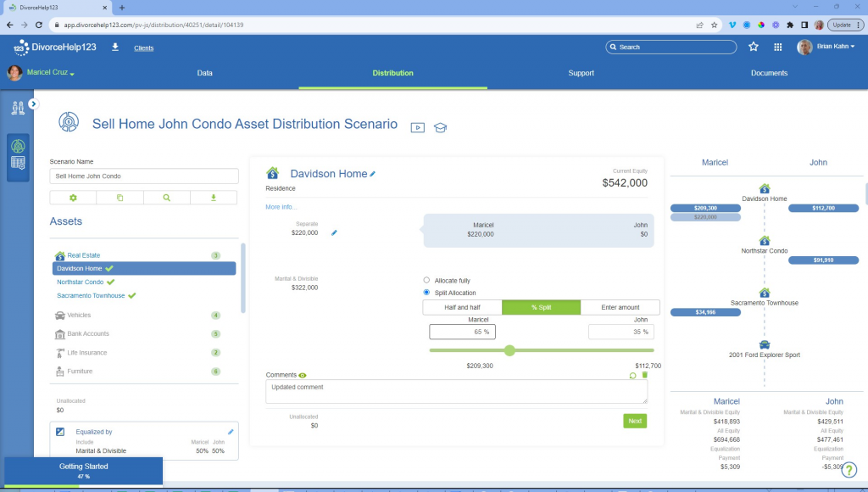Choose the Half and half split option
This screenshot has width=868, height=492.
(x=462, y=307)
